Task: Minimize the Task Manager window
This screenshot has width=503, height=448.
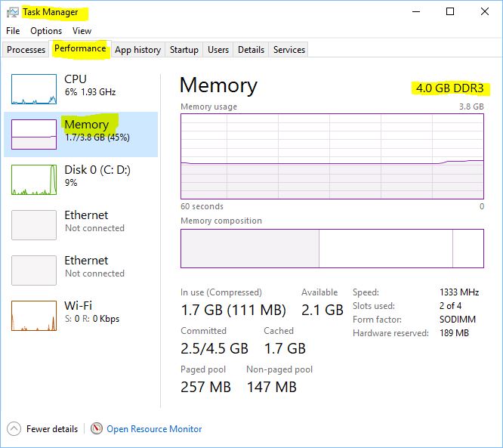Action: point(416,12)
